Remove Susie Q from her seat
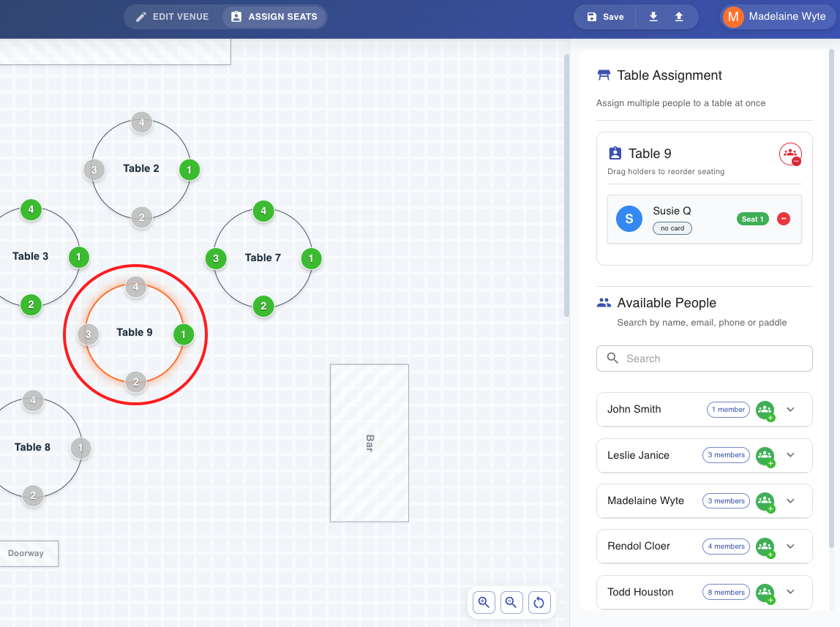The height and width of the screenshot is (627, 840). pos(783,219)
